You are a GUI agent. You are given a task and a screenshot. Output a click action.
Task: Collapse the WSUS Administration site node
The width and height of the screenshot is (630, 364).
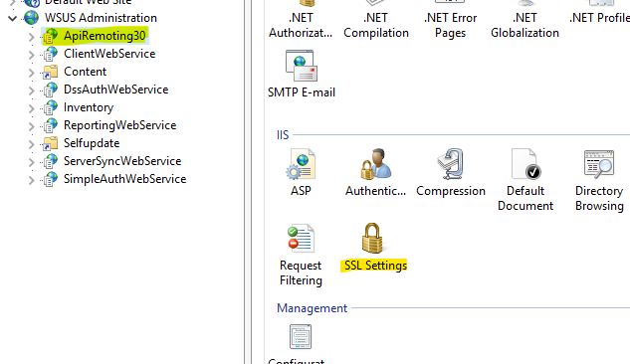13,18
